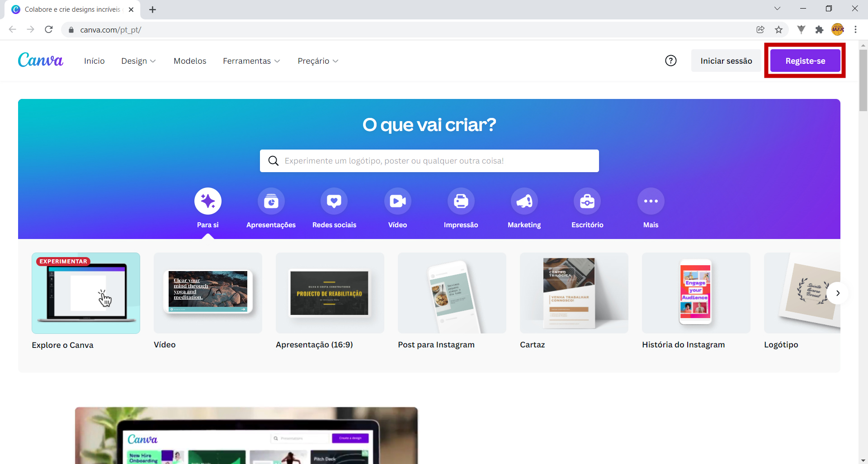Screen dimensions: 868x464
Task: Select the Impressão printer icon
Action: (461, 201)
